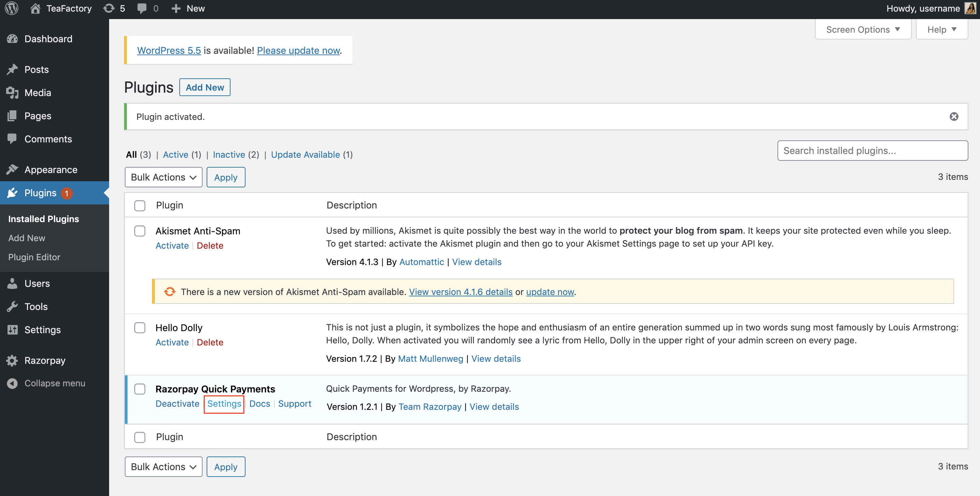Check the Akismet Anti-Spam checkbox
The width and height of the screenshot is (980, 496).
140,231
